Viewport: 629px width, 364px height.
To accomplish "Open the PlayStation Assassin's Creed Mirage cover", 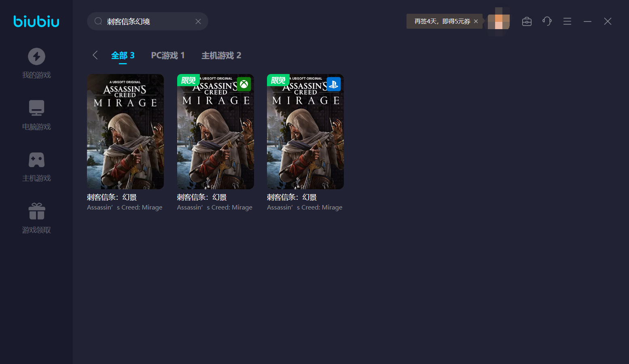I will (x=305, y=131).
